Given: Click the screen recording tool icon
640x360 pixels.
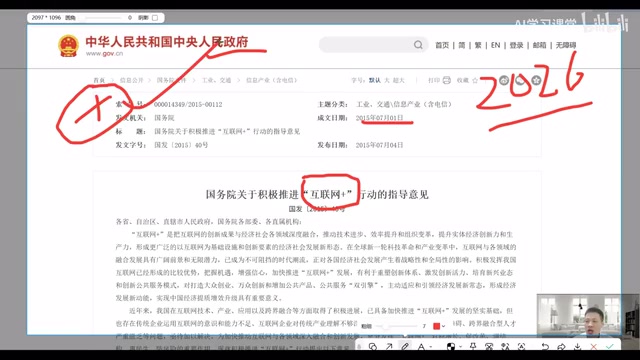Looking at the screenshot, I should pos(489,347).
